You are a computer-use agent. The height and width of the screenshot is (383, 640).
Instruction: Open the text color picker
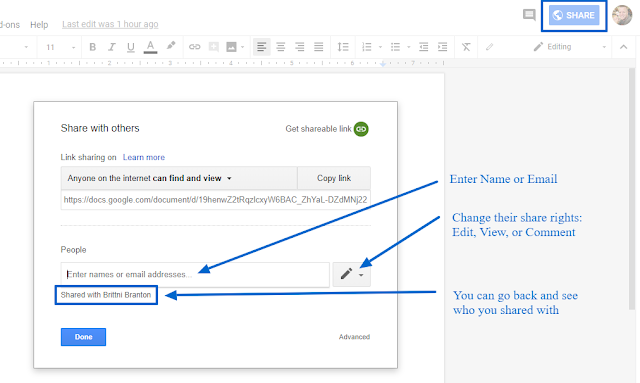[150, 47]
